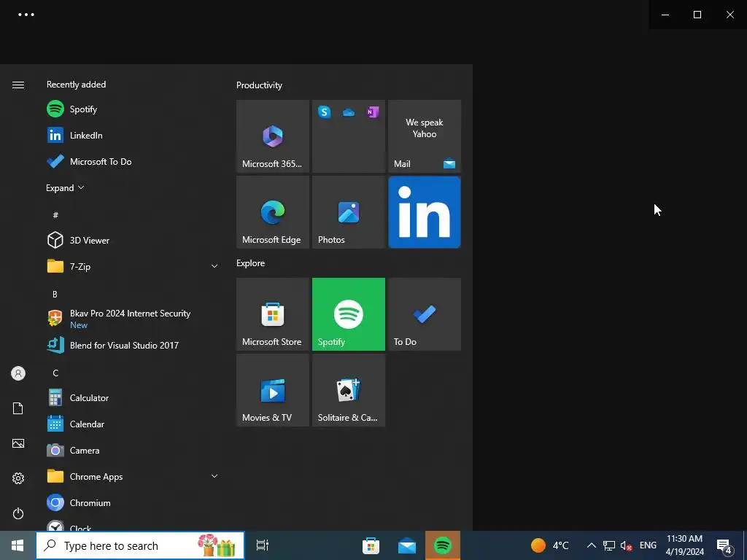
Task: Click the Explore group header
Action: pyautogui.click(x=251, y=262)
